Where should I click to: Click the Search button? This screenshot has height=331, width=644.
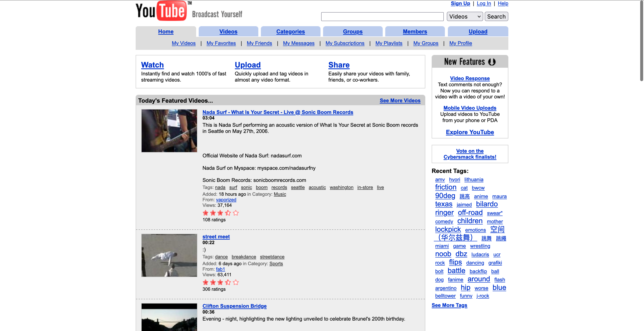(x=496, y=16)
